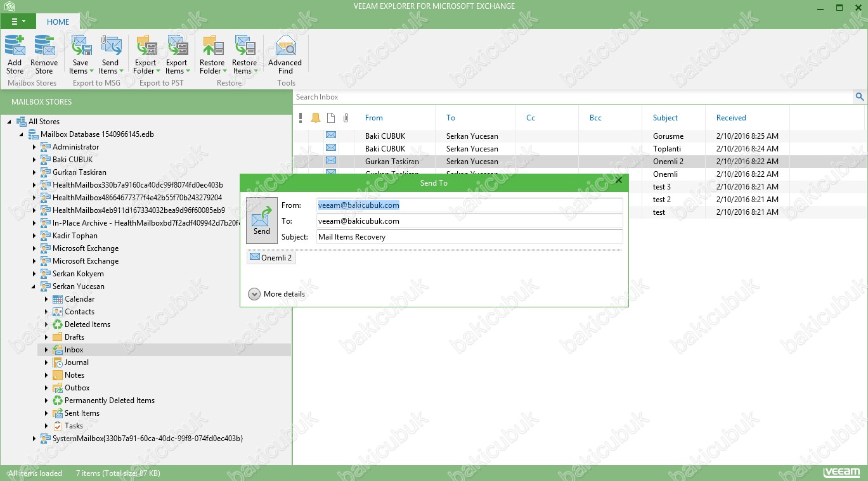Click the envelope icon of the Toplanti mail
Screen dimensions: 868x481
[x=331, y=148]
